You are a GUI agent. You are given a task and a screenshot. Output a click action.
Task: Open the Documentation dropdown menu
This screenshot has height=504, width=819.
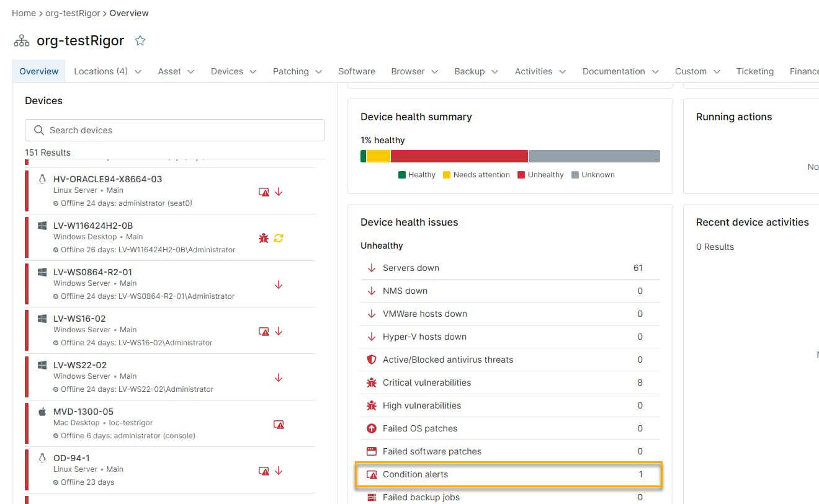coord(620,71)
